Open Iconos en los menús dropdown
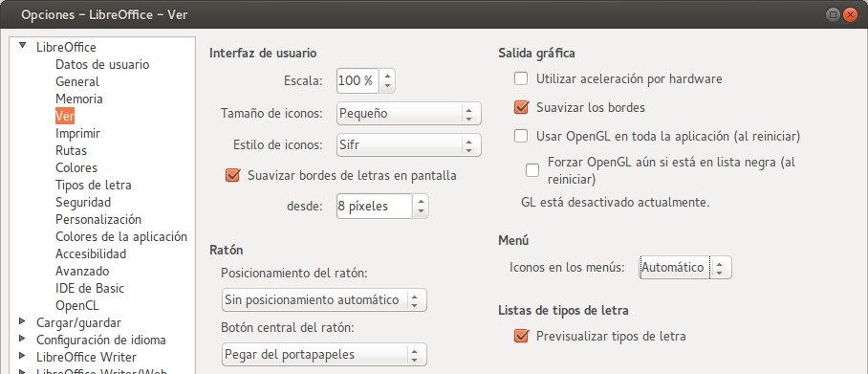Image resolution: width=868 pixels, height=374 pixels. coord(685,268)
